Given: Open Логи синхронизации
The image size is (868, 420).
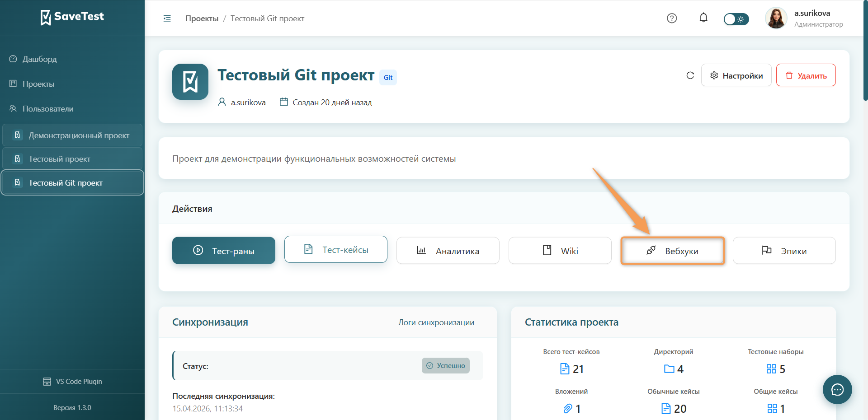Looking at the screenshot, I should (x=436, y=322).
